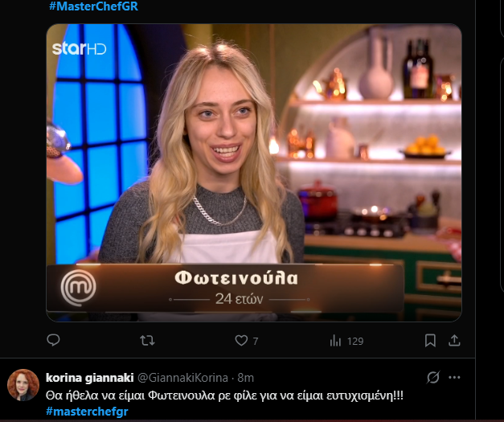Open the #masterchefgr hashtag in korina's tweet

pyautogui.click(x=87, y=412)
